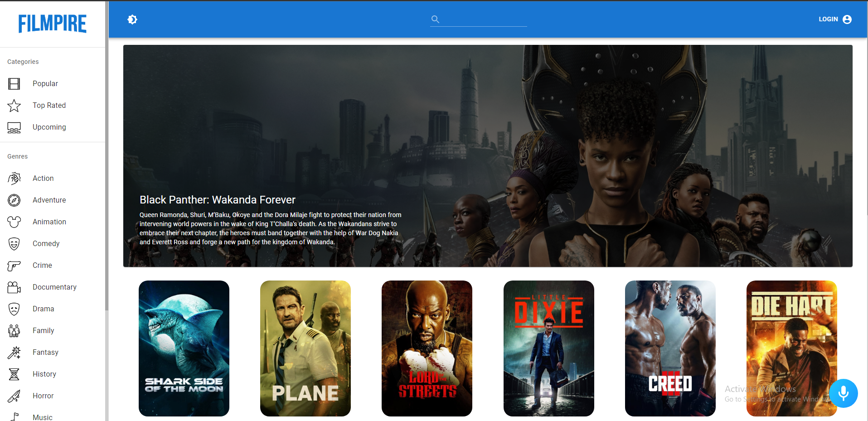Open Upcoming movies via its icon

14,127
